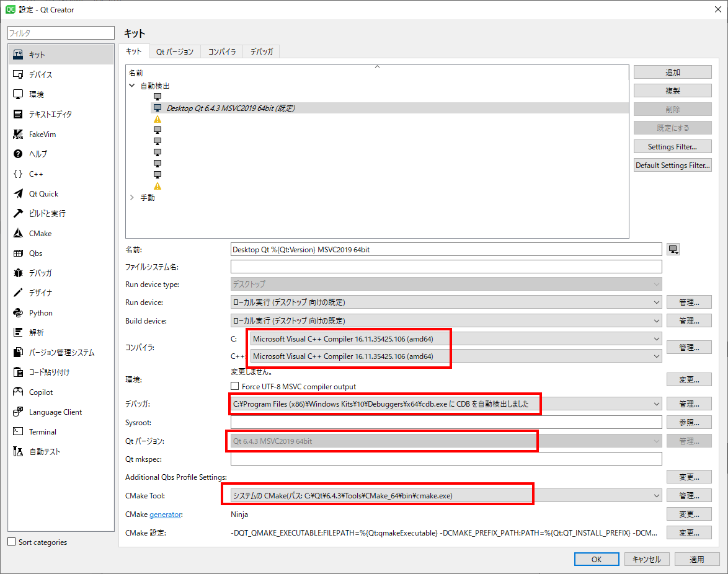Switch to the デバッガ tab

click(x=262, y=52)
